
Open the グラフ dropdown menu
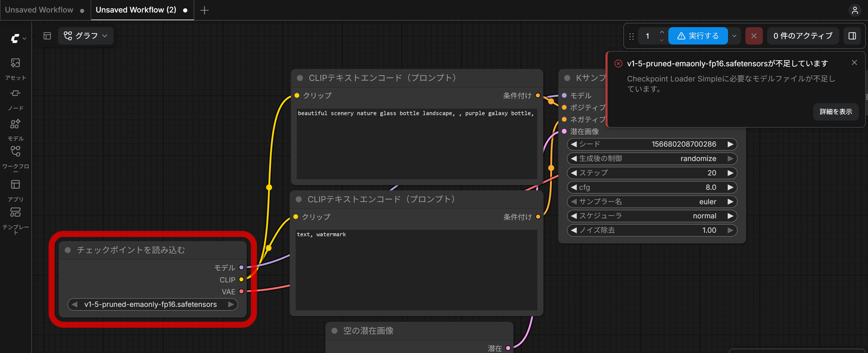[x=86, y=36]
